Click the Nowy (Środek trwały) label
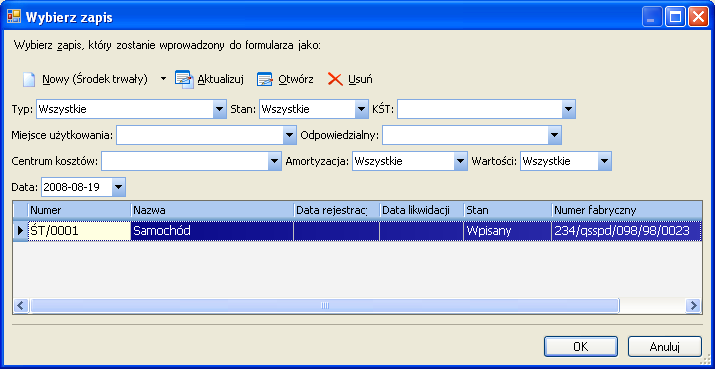 95,79
